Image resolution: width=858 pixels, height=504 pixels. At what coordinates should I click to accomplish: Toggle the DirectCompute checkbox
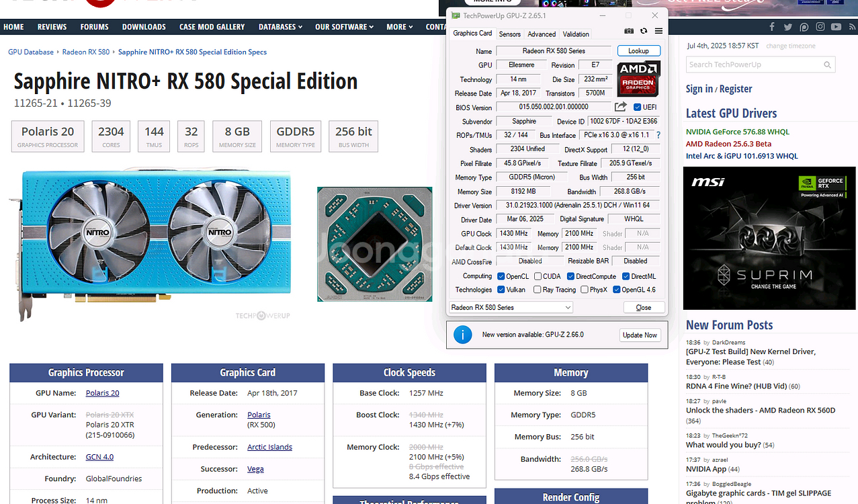[570, 276]
